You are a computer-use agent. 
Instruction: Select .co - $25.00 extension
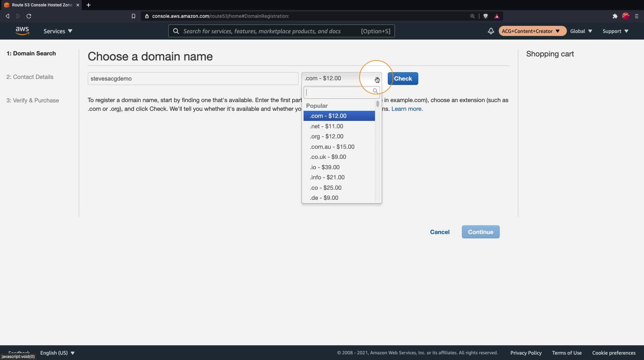click(339, 188)
